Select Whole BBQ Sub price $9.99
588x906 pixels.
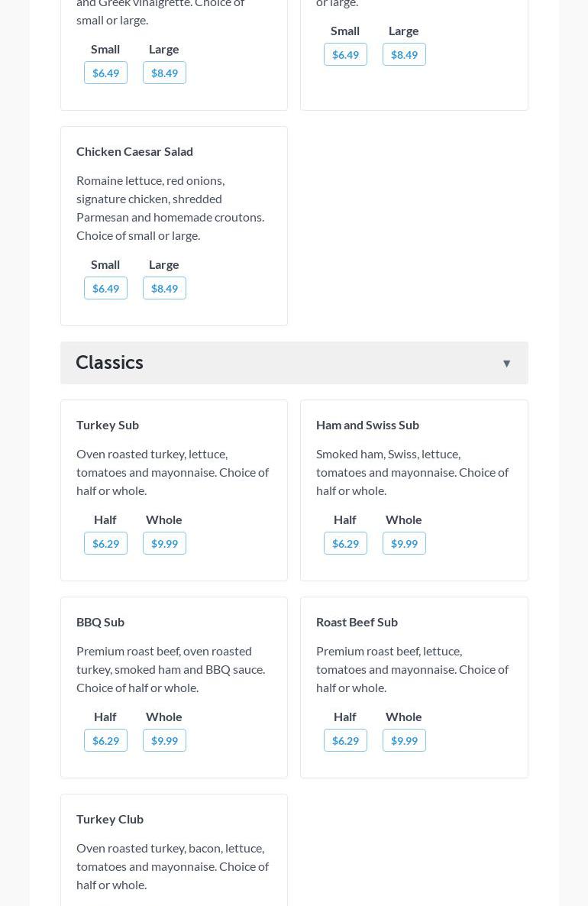pos(164,740)
